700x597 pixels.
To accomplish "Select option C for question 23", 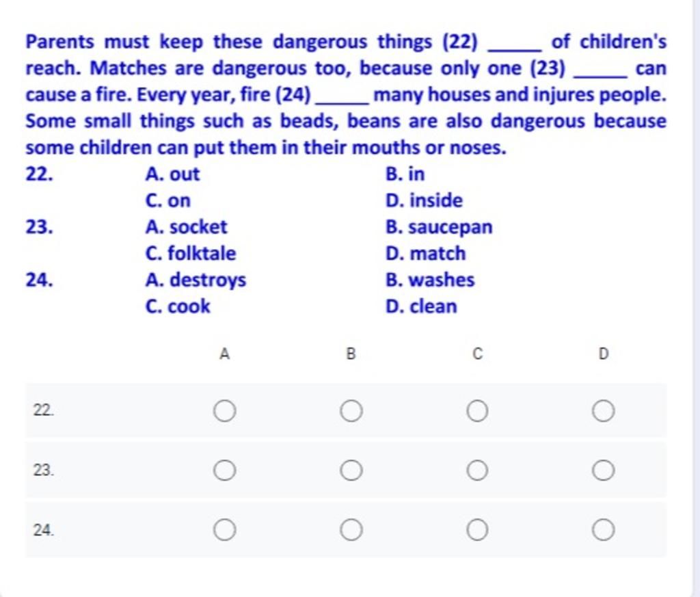I will tap(477, 470).
